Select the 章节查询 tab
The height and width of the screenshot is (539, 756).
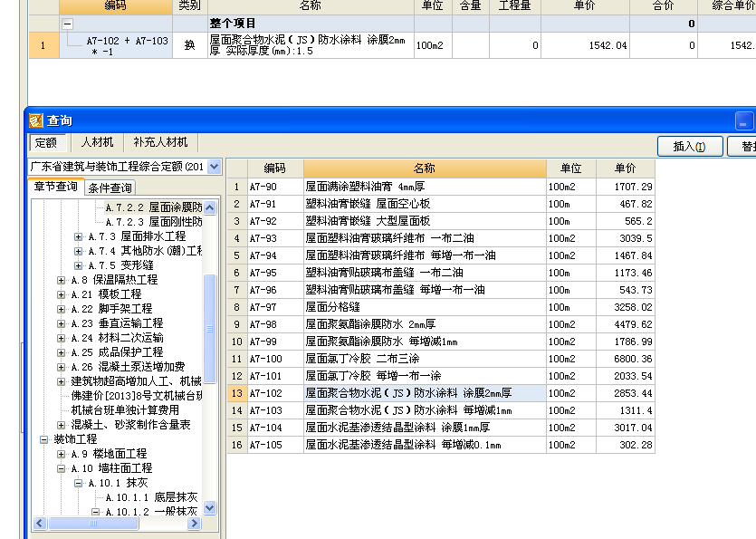click(56, 187)
